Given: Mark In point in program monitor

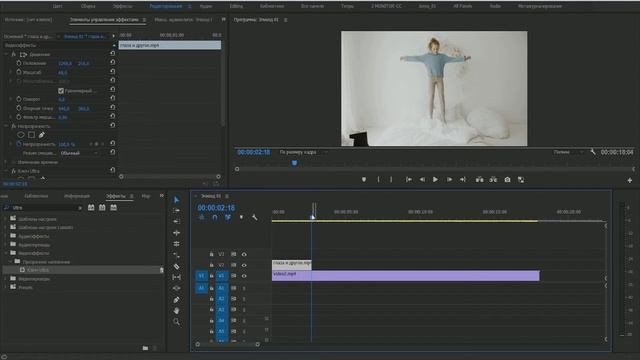Looking at the screenshot, I should [x=378, y=180].
